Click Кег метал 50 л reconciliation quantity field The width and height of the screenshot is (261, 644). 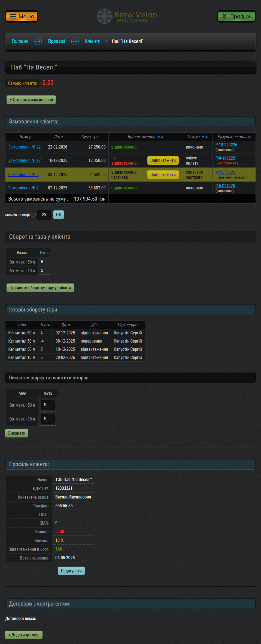(x=48, y=405)
